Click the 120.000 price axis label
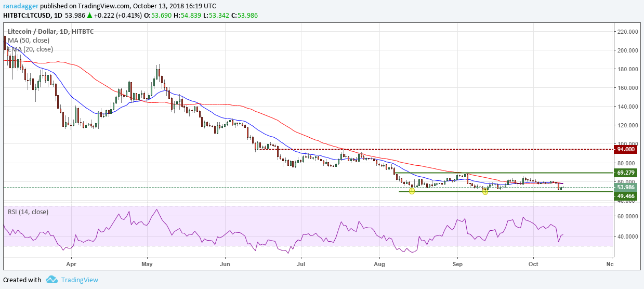 628,125
